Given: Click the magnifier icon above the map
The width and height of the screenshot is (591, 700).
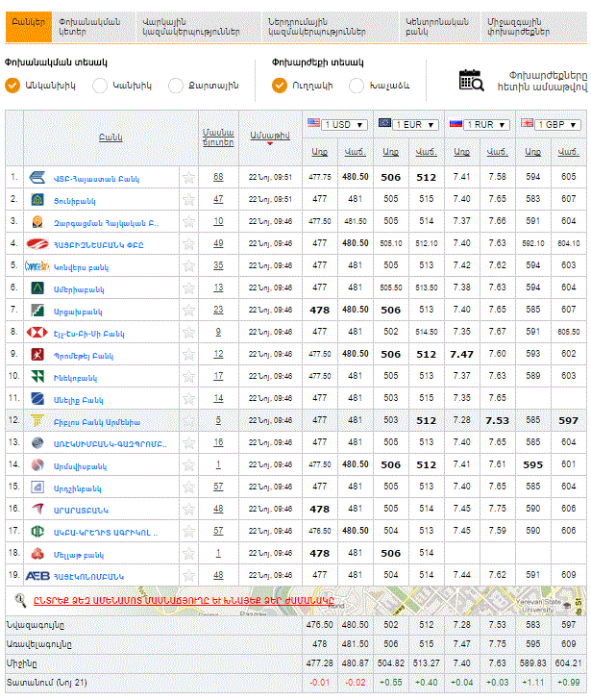Looking at the screenshot, I should click(20, 600).
